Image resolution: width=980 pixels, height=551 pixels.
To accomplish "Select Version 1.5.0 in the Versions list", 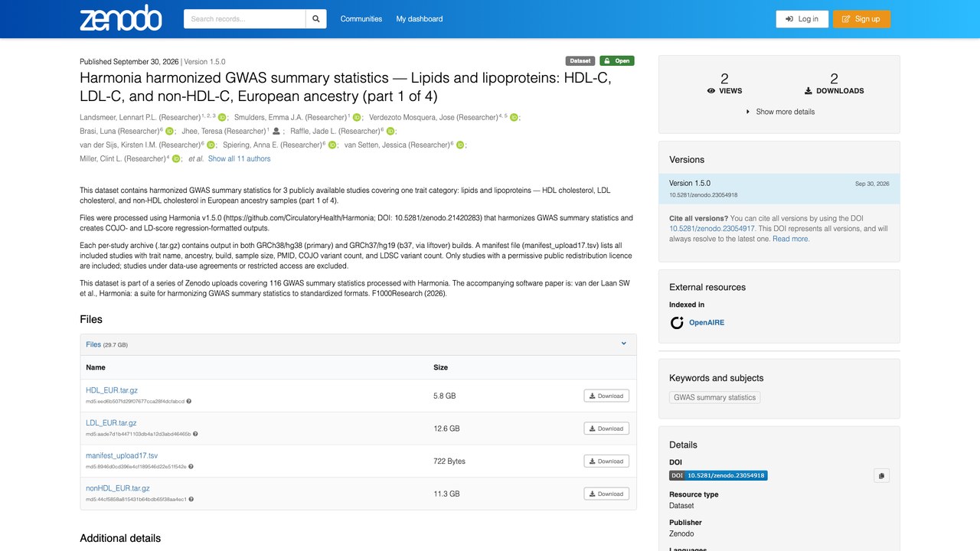I will click(779, 189).
